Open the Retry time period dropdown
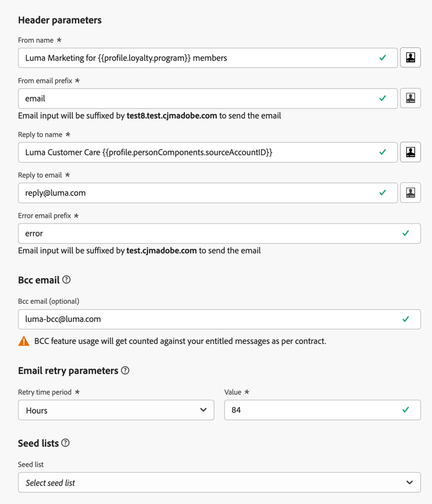The height and width of the screenshot is (504, 432). pos(115,410)
